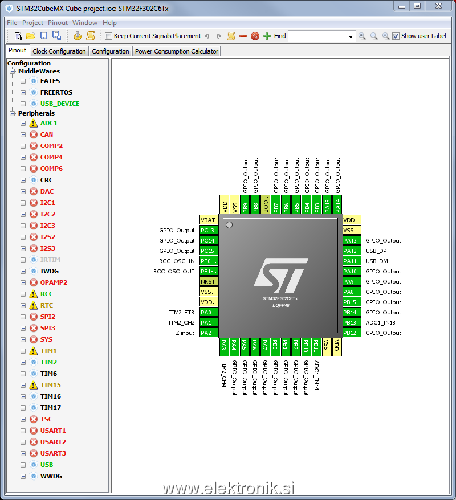Open the Project menu
The height and width of the screenshot is (500, 456).
click(33, 23)
